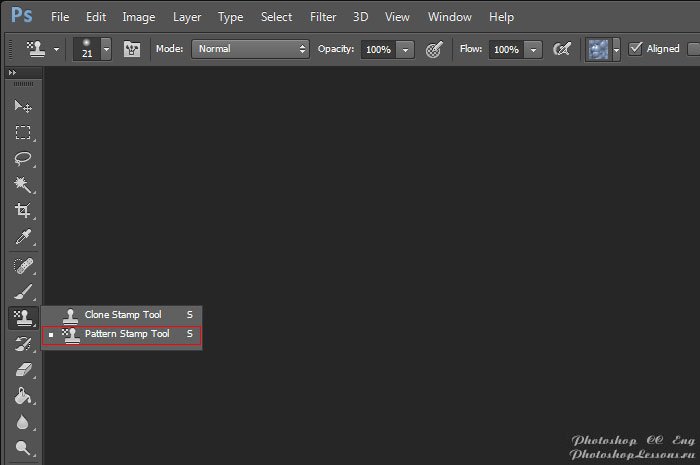Select the Crop tool
This screenshot has width=700, height=465.
click(22, 211)
